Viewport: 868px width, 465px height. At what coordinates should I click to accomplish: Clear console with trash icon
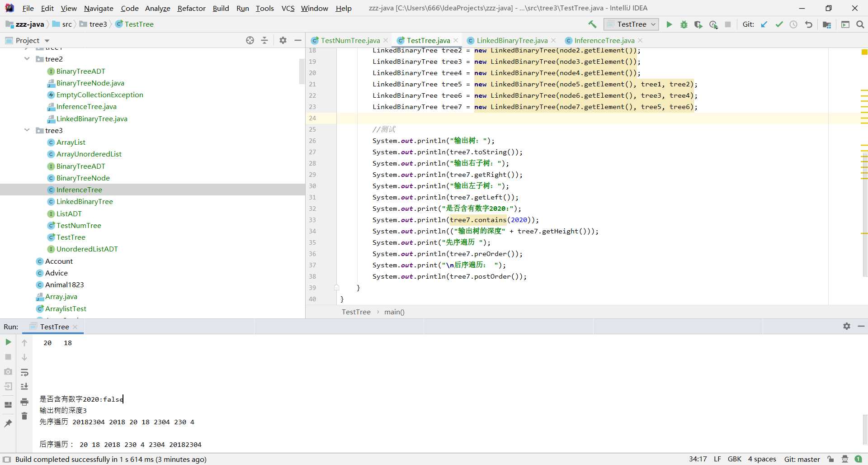click(24, 416)
